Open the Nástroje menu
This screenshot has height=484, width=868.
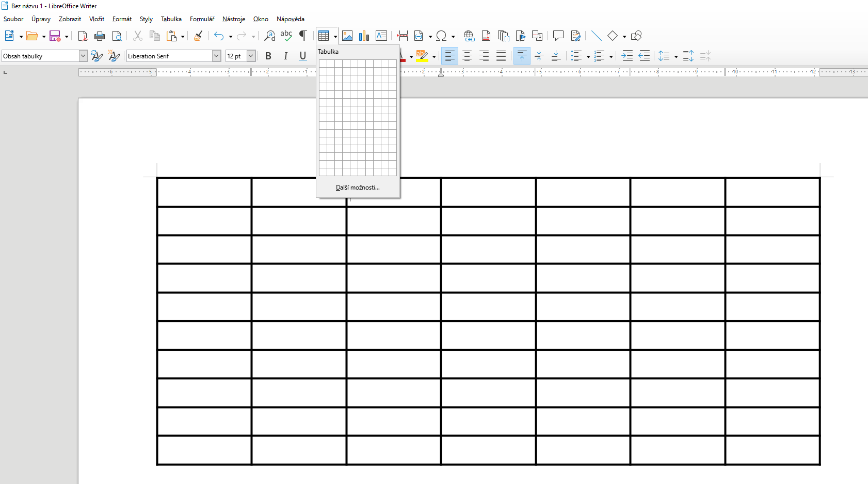pyautogui.click(x=233, y=19)
